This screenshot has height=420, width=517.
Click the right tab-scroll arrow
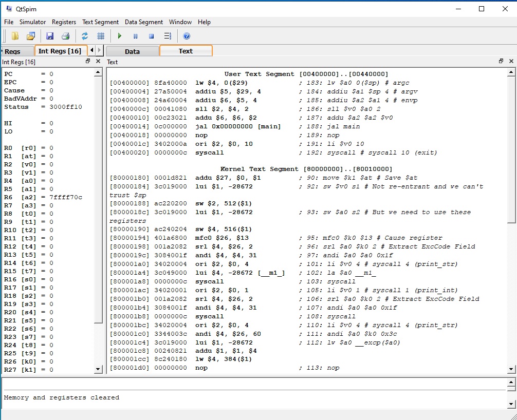99,50
